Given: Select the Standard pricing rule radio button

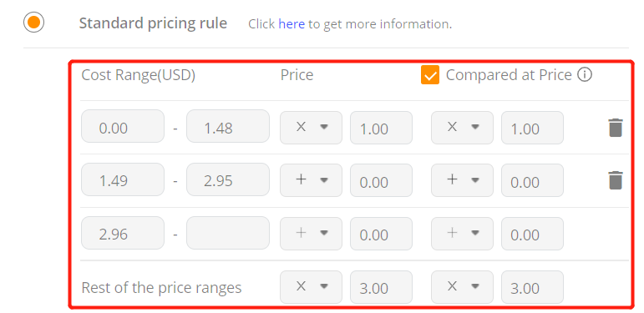Looking at the screenshot, I should pyautogui.click(x=33, y=23).
